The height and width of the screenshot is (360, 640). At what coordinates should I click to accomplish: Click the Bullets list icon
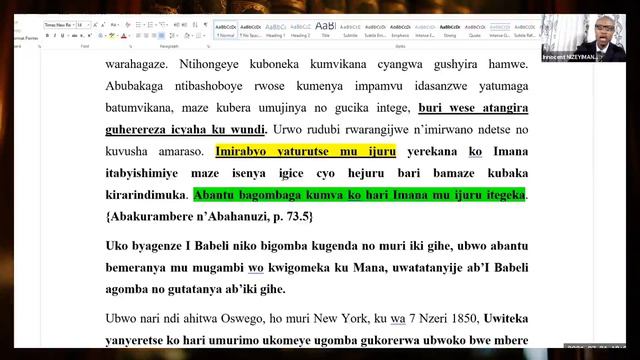[138, 25]
